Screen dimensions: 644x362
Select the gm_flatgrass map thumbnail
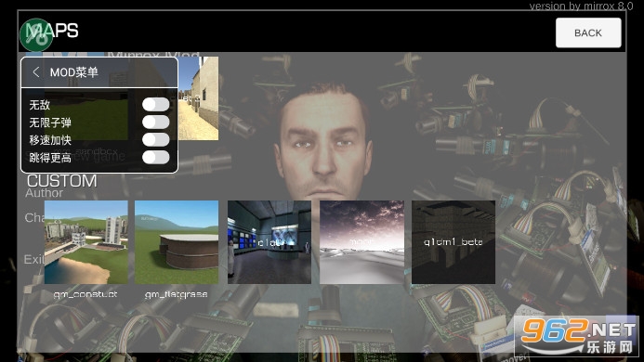coord(177,242)
